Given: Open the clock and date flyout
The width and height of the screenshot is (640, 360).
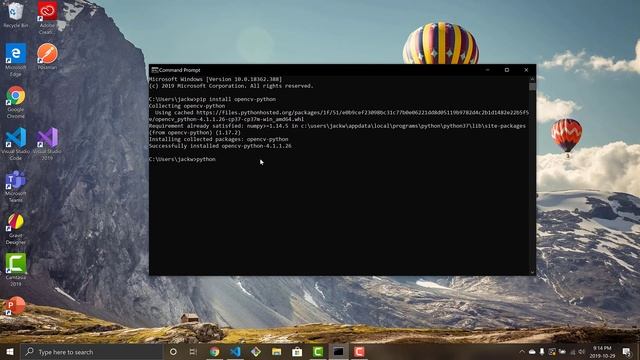Looking at the screenshot, I should coord(602,352).
